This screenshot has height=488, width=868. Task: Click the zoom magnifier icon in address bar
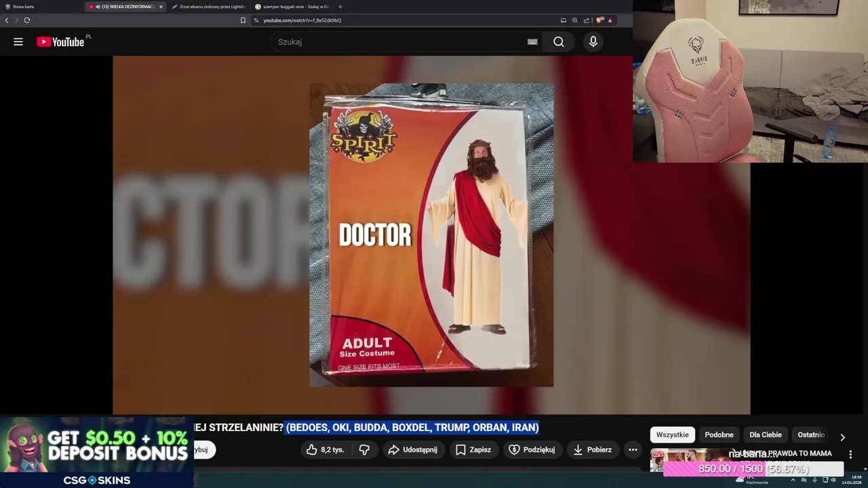click(x=575, y=20)
